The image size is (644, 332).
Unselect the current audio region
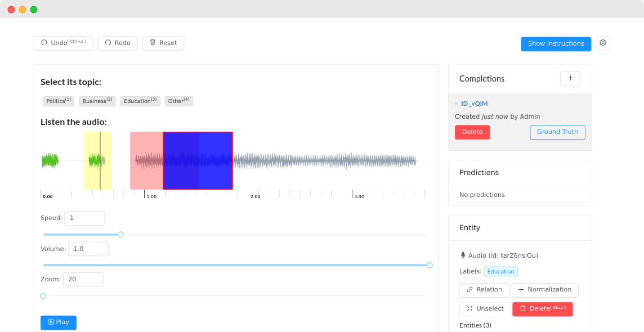(x=485, y=309)
